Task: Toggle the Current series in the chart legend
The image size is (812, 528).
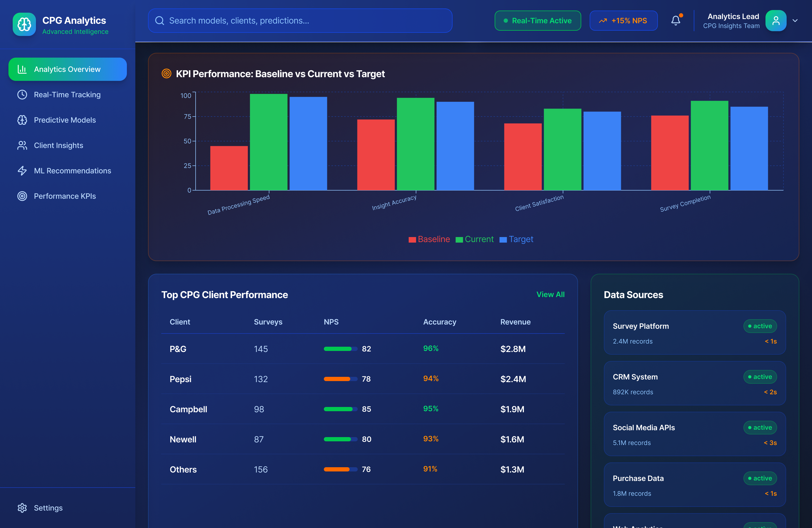Action: pos(475,239)
